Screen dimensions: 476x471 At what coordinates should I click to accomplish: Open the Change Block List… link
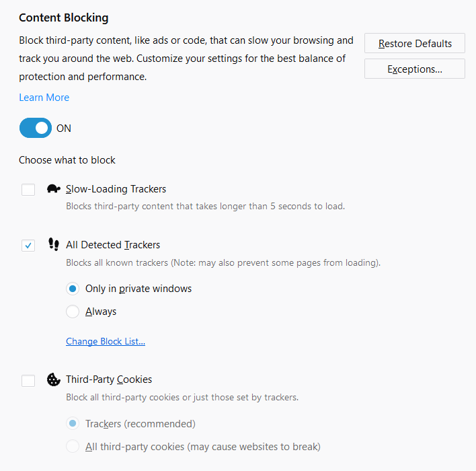(x=106, y=341)
